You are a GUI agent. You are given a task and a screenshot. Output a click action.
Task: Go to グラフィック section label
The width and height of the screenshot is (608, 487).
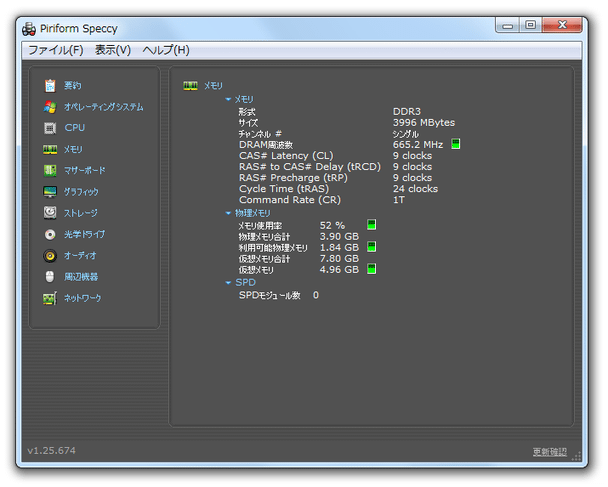81,192
